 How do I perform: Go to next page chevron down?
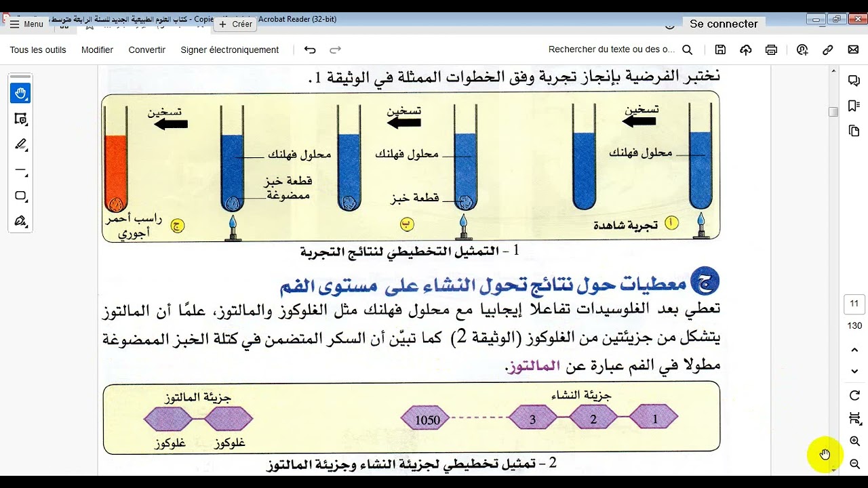854,371
